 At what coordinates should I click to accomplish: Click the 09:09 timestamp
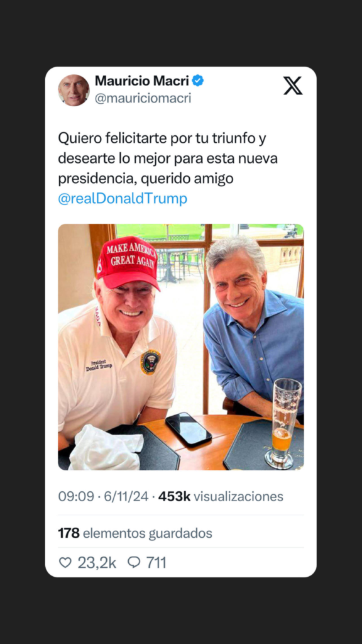(x=76, y=497)
